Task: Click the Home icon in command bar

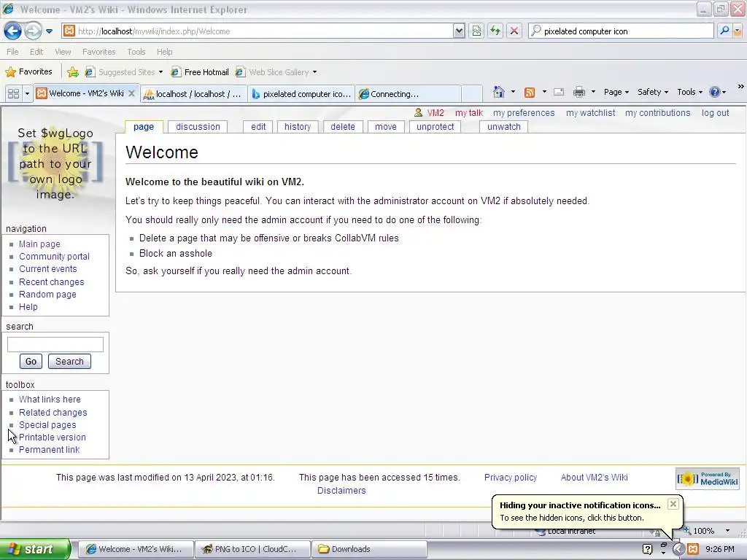Action: tap(499, 92)
